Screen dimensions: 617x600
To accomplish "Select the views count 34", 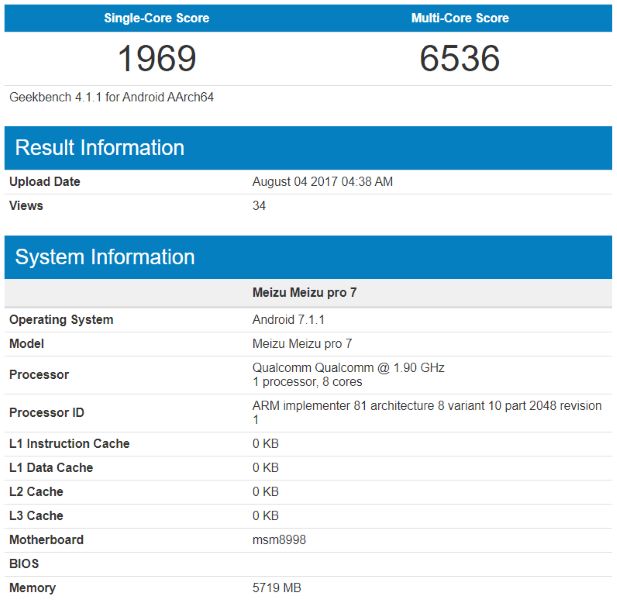I will point(259,206).
